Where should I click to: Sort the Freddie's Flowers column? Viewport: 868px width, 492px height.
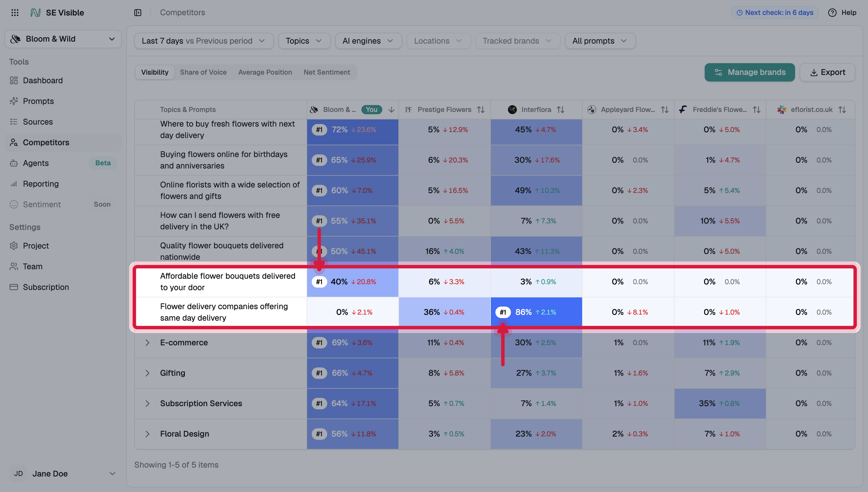click(x=757, y=109)
